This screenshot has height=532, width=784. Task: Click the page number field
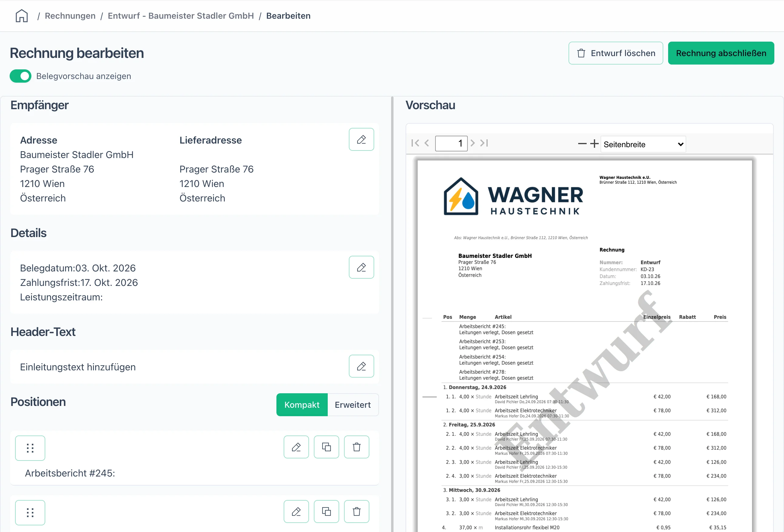click(x=451, y=144)
